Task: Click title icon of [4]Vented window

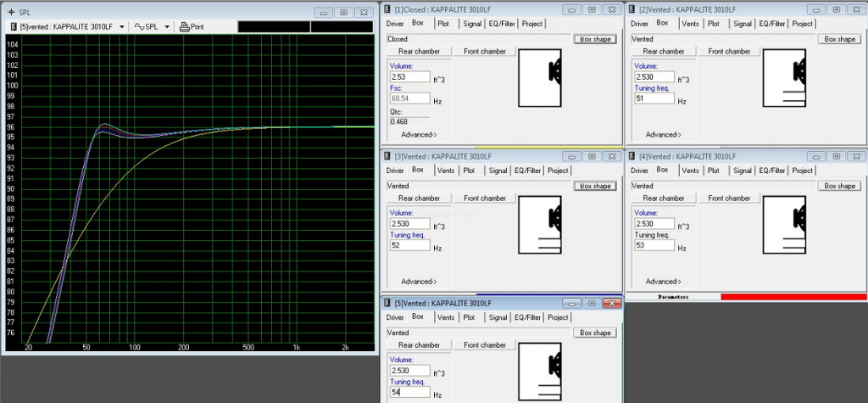Action: (632, 156)
